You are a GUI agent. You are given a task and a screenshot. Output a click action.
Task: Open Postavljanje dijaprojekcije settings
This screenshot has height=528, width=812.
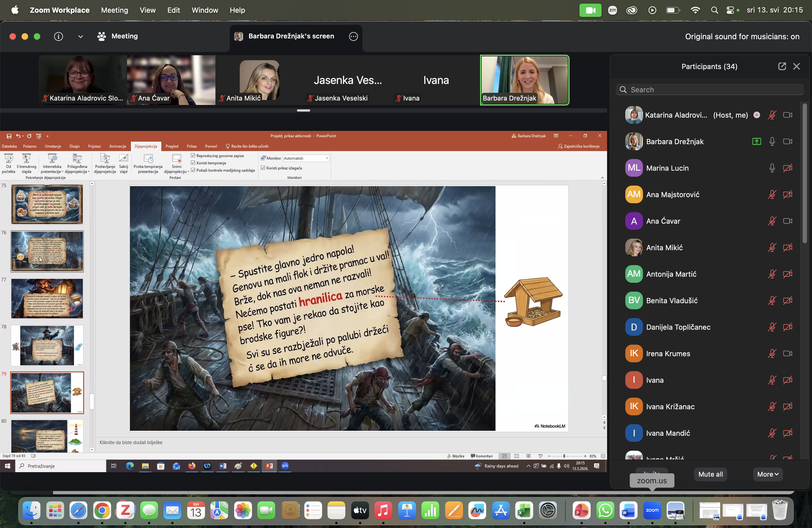click(x=105, y=163)
